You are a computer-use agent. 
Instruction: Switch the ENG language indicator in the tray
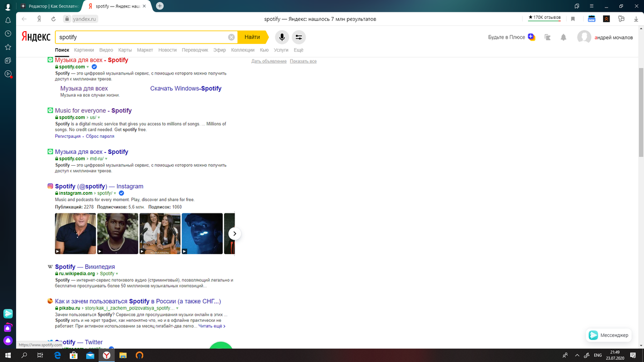(597, 355)
